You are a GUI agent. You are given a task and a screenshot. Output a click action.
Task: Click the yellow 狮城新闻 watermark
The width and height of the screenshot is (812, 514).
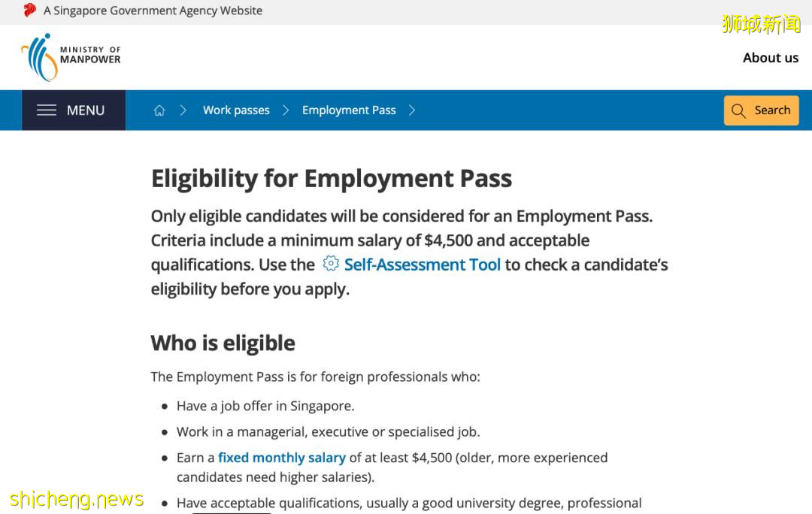[761, 24]
